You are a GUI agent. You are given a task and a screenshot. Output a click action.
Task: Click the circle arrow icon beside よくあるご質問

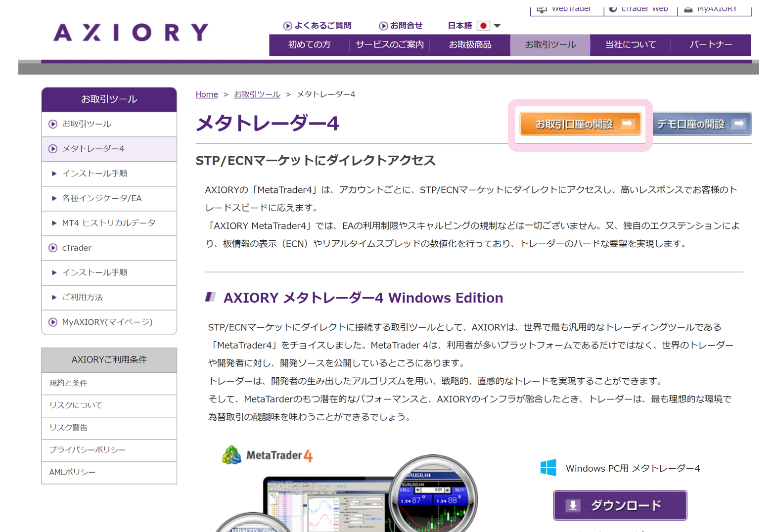pos(287,26)
